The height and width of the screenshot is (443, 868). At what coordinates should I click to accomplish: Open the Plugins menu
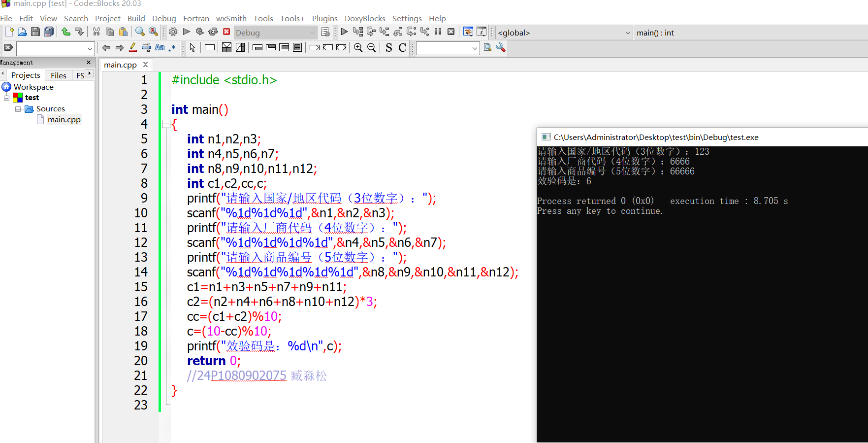pyautogui.click(x=325, y=18)
